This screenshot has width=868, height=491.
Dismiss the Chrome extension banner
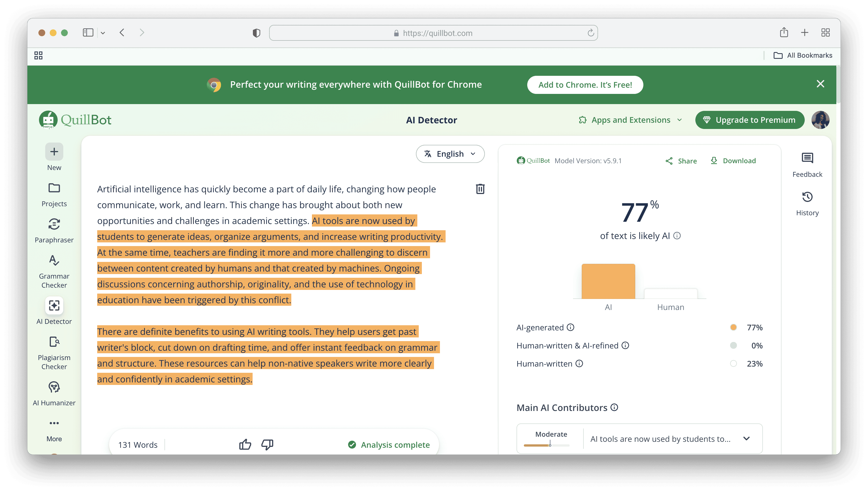point(820,84)
